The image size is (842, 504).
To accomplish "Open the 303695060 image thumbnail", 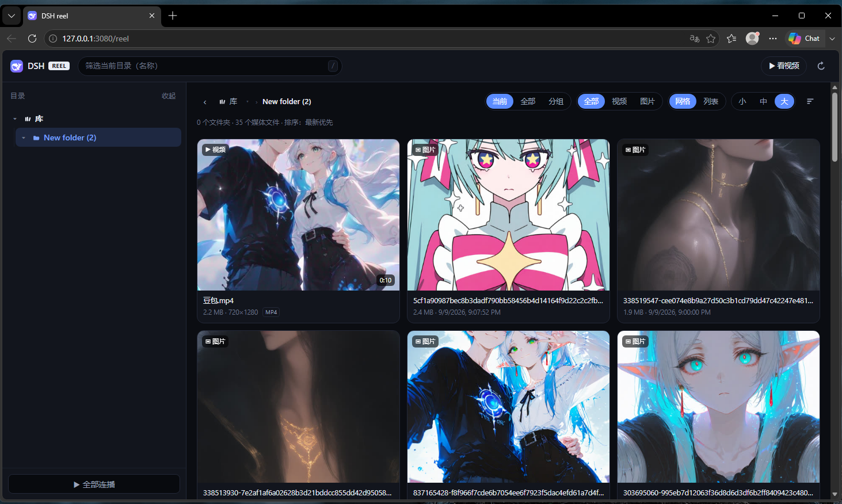I will [718, 407].
